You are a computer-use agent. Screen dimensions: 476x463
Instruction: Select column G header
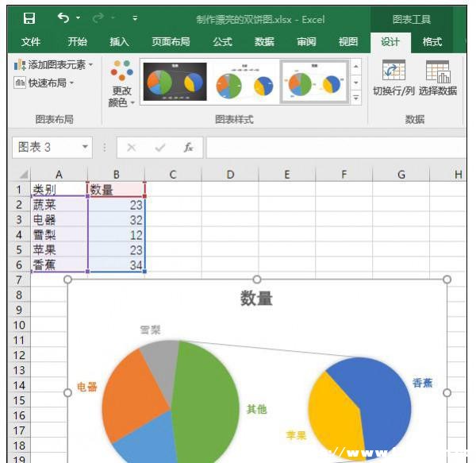tap(401, 175)
